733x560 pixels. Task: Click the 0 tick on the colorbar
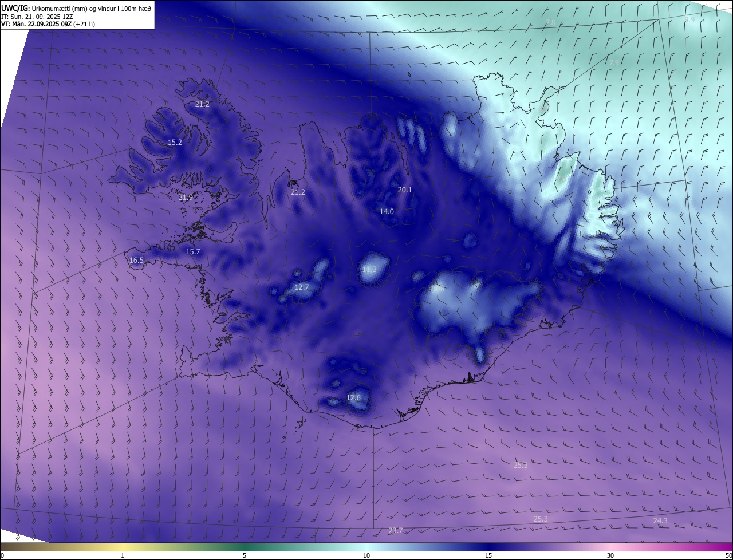coord(2,555)
